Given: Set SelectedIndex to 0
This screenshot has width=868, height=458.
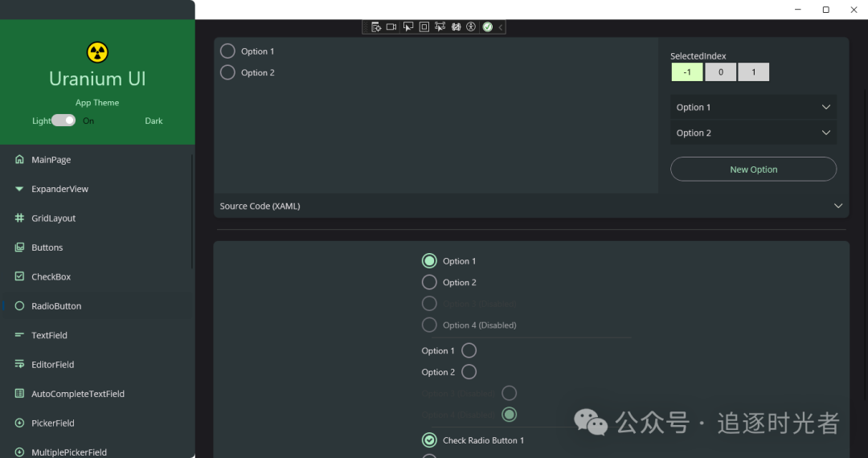Looking at the screenshot, I should click(x=720, y=72).
